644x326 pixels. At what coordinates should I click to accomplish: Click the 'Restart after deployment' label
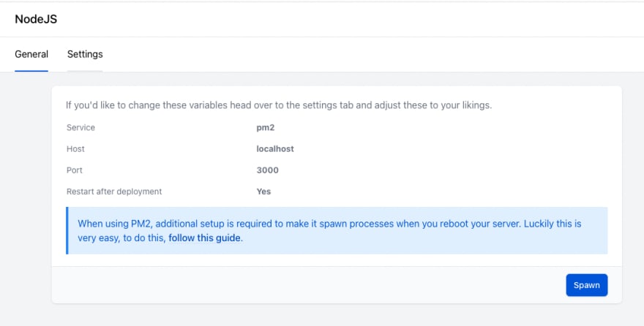click(x=114, y=192)
